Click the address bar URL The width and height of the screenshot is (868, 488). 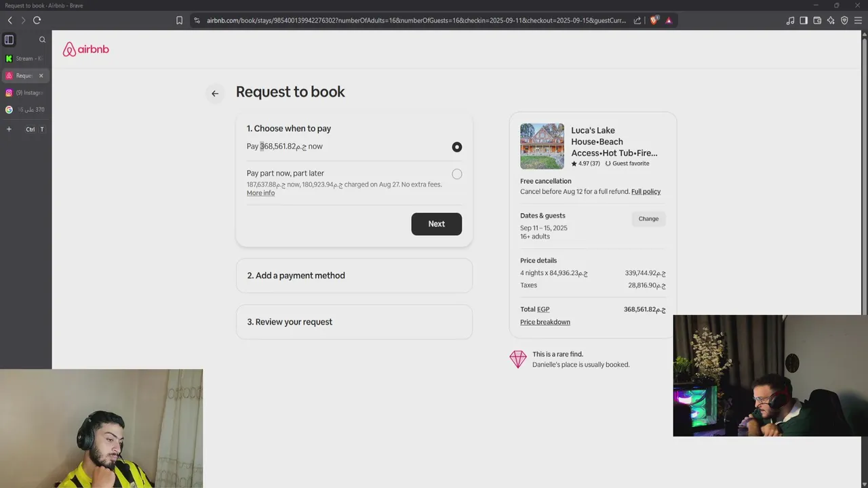pyautogui.click(x=416, y=20)
